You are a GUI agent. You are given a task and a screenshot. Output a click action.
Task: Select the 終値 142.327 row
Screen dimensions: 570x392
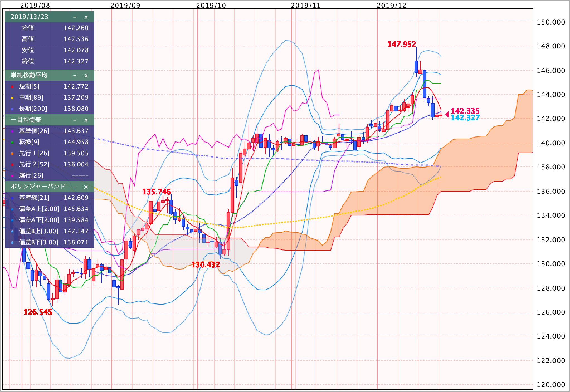pyautogui.click(x=50, y=61)
